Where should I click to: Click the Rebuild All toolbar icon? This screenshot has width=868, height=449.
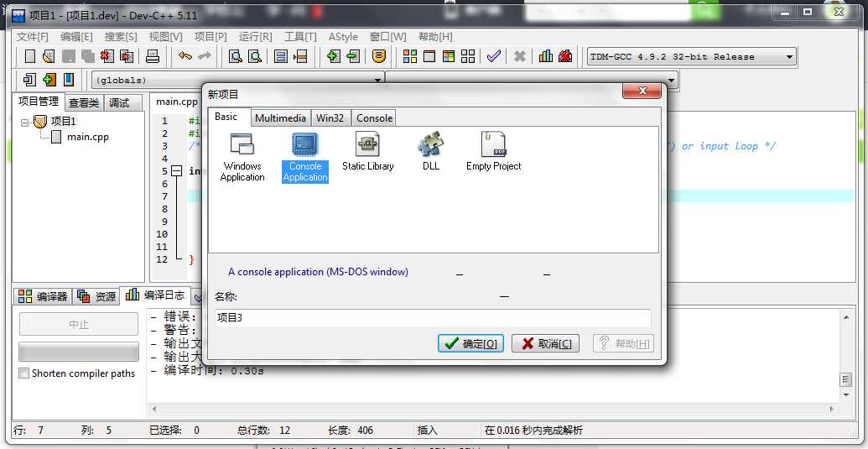click(468, 56)
